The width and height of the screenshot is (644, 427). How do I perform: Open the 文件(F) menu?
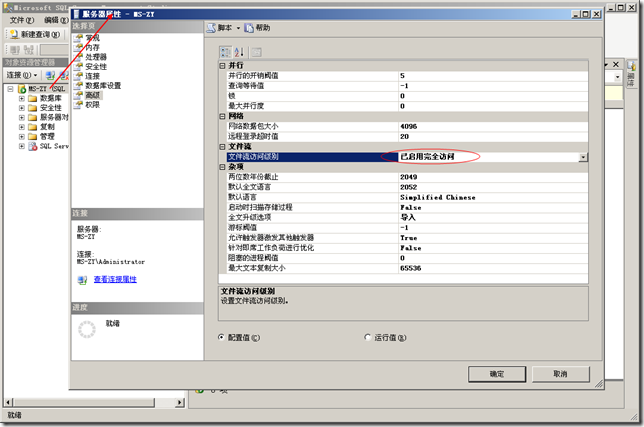[x=22, y=20]
